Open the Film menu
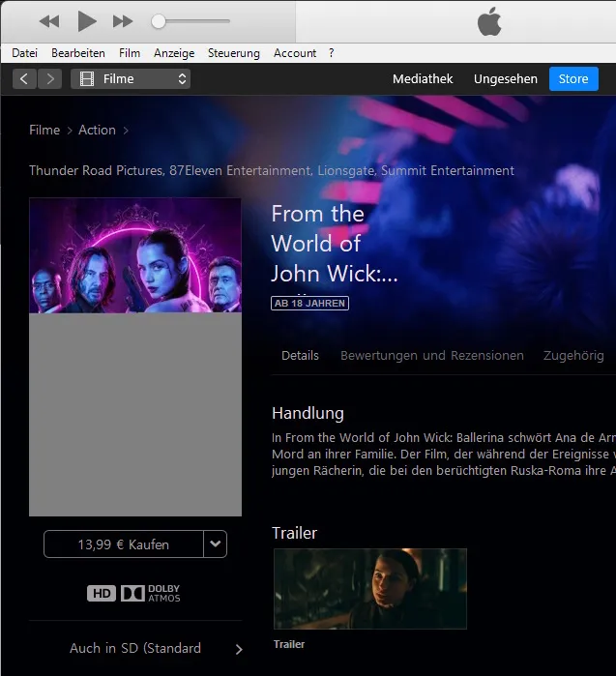616x676 pixels. click(x=130, y=53)
